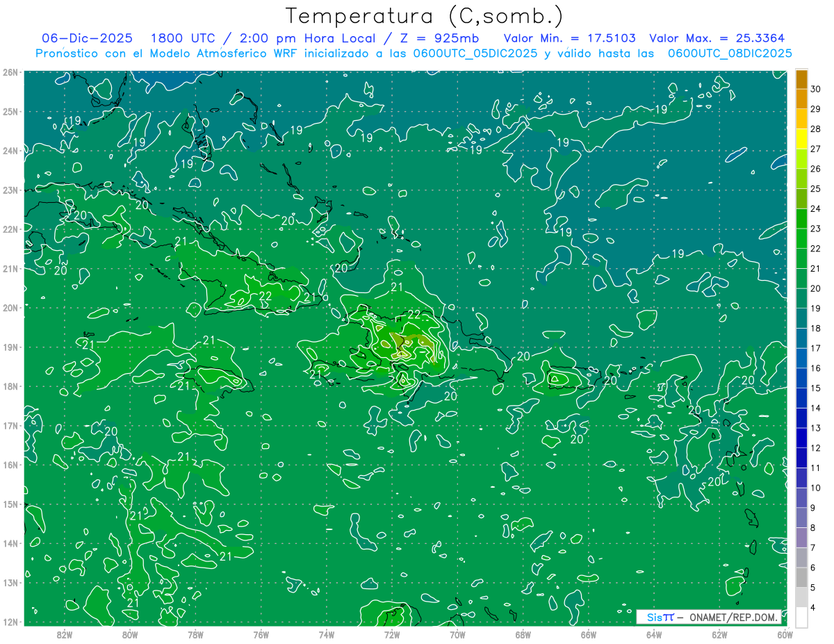Click the 'Sis' logo text in credit box

pos(655,617)
